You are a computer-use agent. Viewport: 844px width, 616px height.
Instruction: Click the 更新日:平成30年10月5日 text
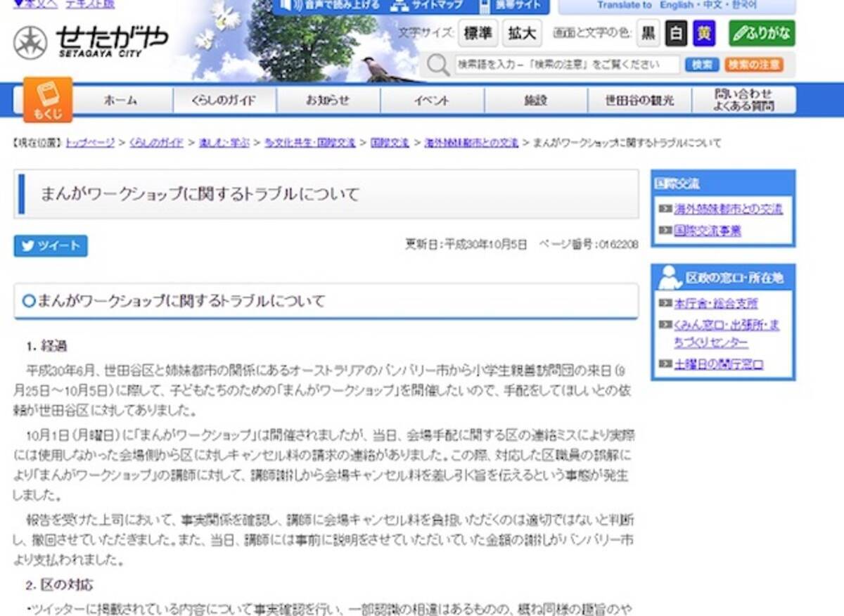(x=466, y=245)
